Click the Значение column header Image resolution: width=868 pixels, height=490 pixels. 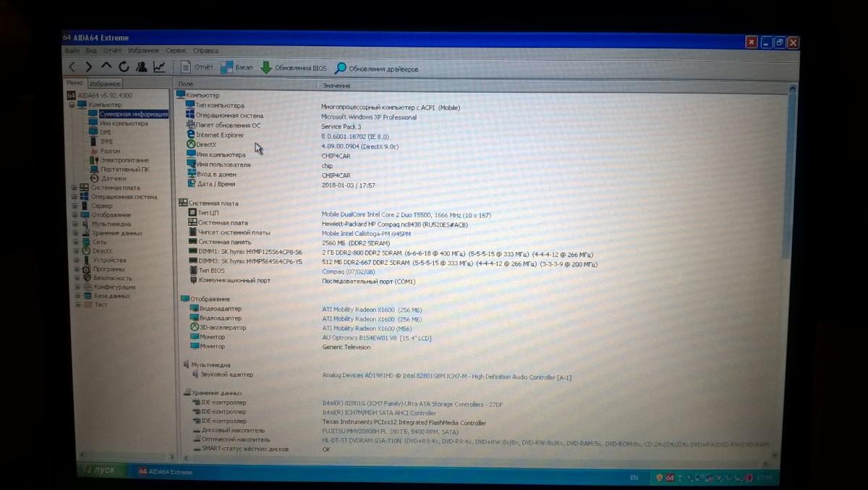tap(553, 86)
